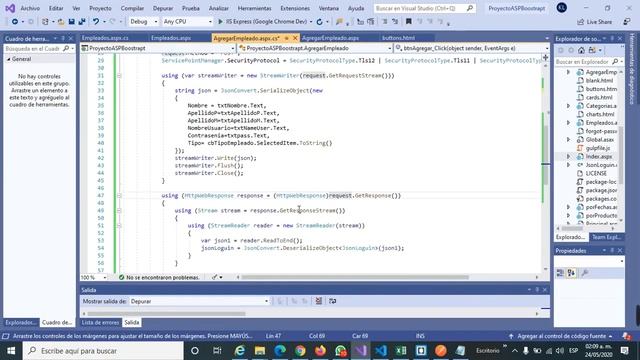
Task: Click the switch views icon in Solution Explorer
Action: click(592, 50)
